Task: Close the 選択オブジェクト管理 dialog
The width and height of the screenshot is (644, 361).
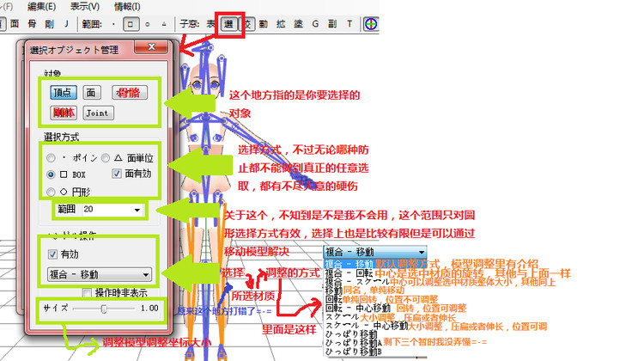Action: pyautogui.click(x=151, y=47)
